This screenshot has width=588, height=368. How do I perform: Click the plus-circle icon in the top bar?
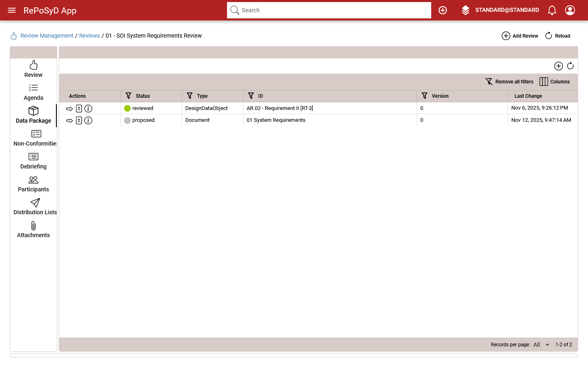443,10
